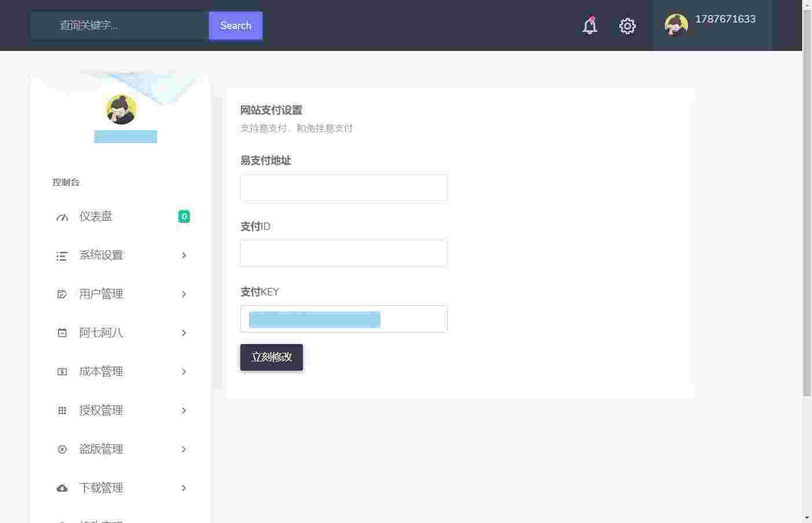Expand the 成本管理 chevron
812x523 pixels.
tap(184, 372)
